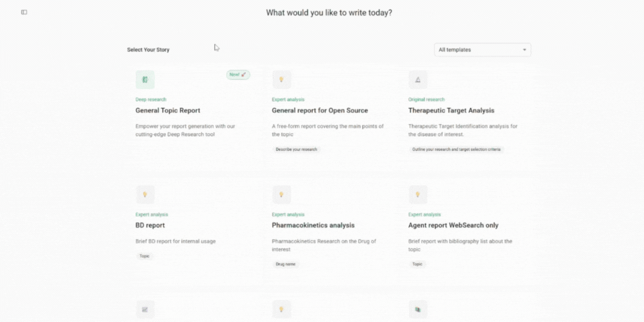This screenshot has height=322, width=644.
Task: Click the bottom-right partially visible template icon
Action: click(417, 309)
